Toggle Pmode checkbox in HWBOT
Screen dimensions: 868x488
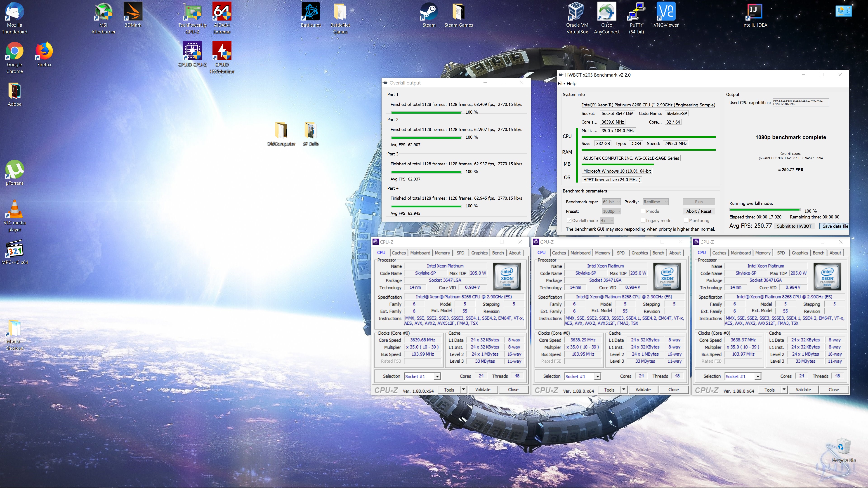(643, 211)
